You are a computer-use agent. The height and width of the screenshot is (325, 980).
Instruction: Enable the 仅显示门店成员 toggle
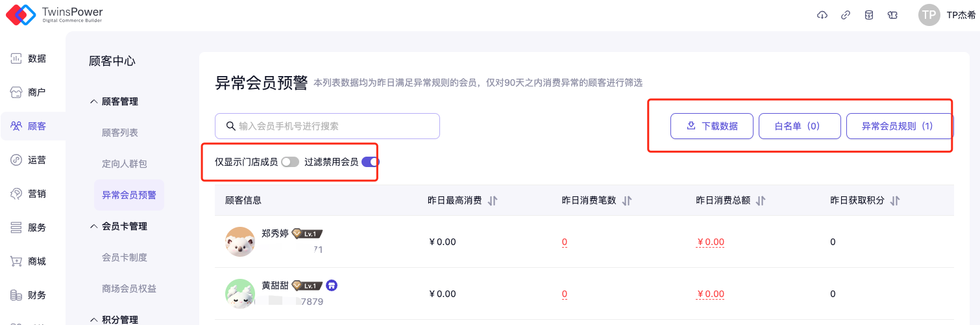(290, 162)
